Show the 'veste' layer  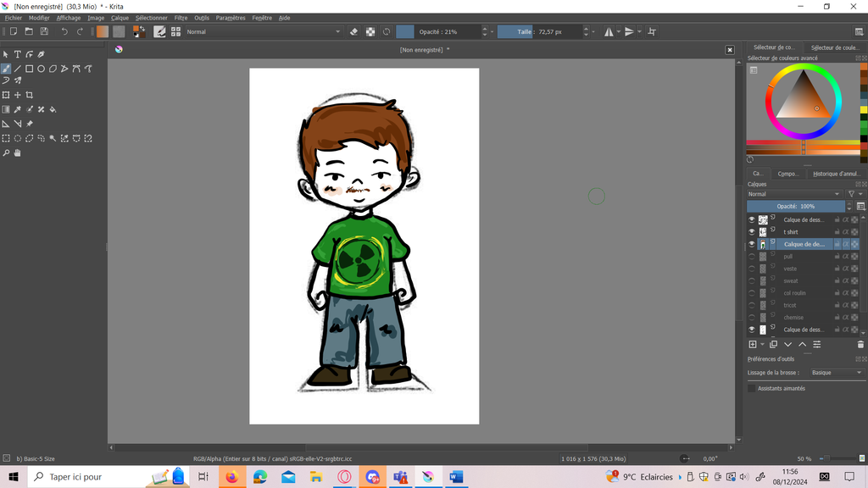(751, 269)
